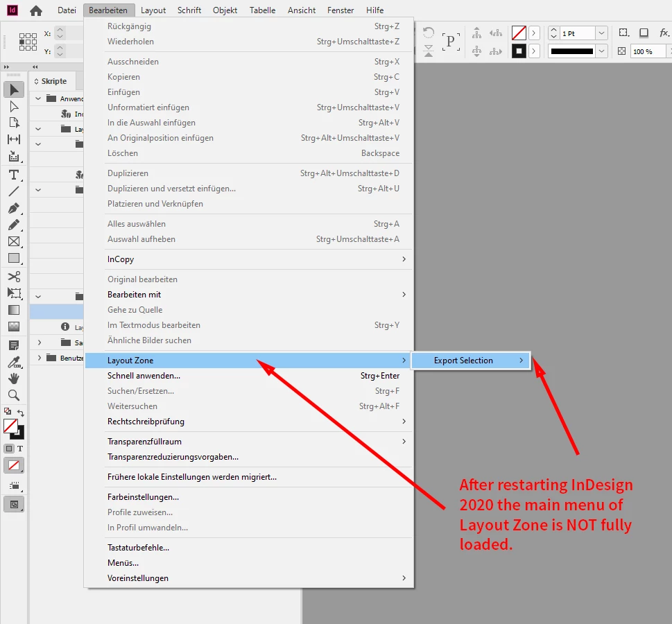
Task: Select the Rectangle Frame tool
Action: click(x=14, y=241)
